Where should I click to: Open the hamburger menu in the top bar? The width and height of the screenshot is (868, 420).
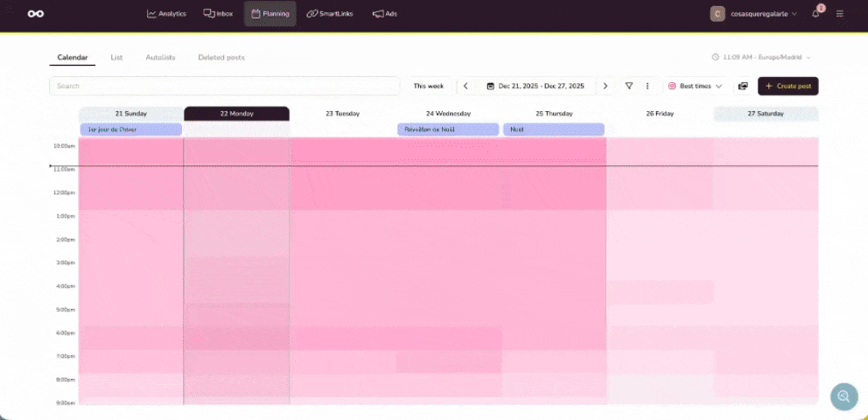point(840,14)
